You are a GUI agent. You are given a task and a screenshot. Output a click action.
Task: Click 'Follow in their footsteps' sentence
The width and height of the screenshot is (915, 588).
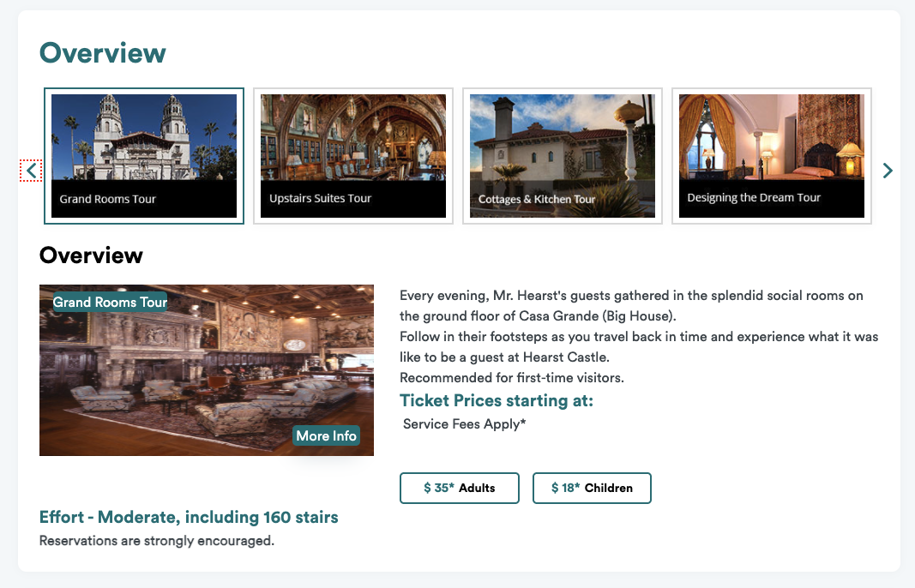639,347
